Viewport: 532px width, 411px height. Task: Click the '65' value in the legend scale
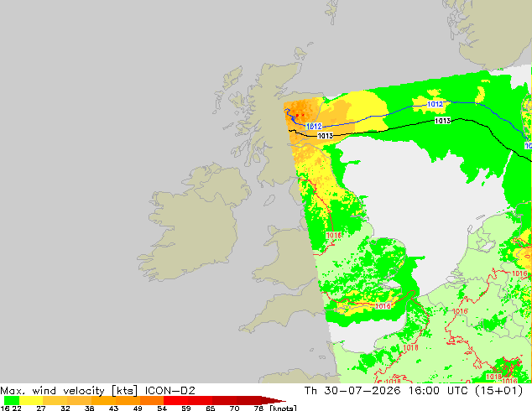pyautogui.click(x=211, y=408)
